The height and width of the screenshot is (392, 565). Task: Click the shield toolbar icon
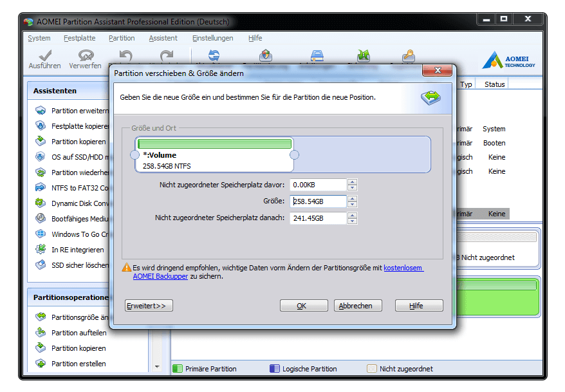(266, 55)
